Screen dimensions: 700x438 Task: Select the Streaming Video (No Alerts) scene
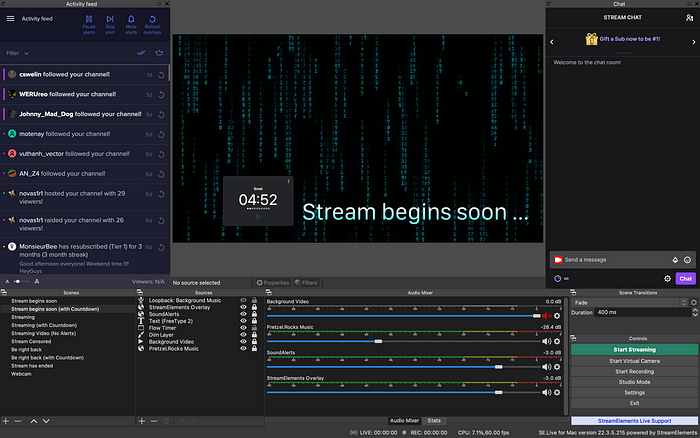[43, 334]
